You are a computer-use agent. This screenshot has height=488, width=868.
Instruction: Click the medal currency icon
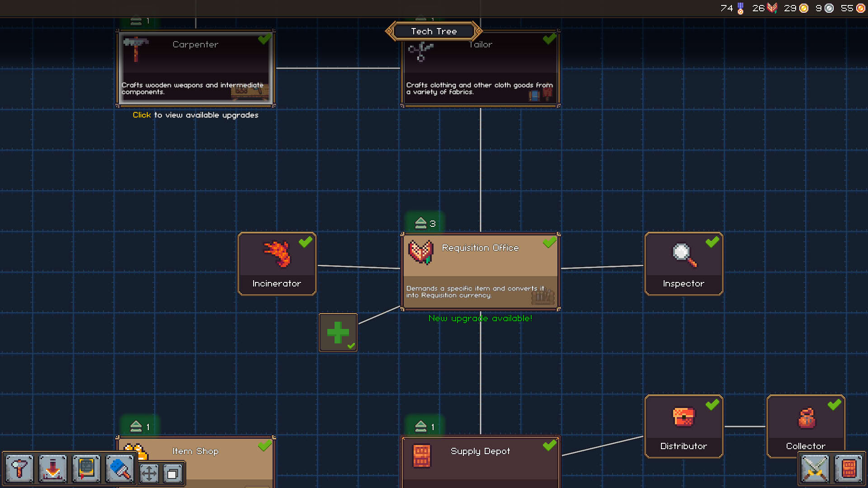click(741, 8)
